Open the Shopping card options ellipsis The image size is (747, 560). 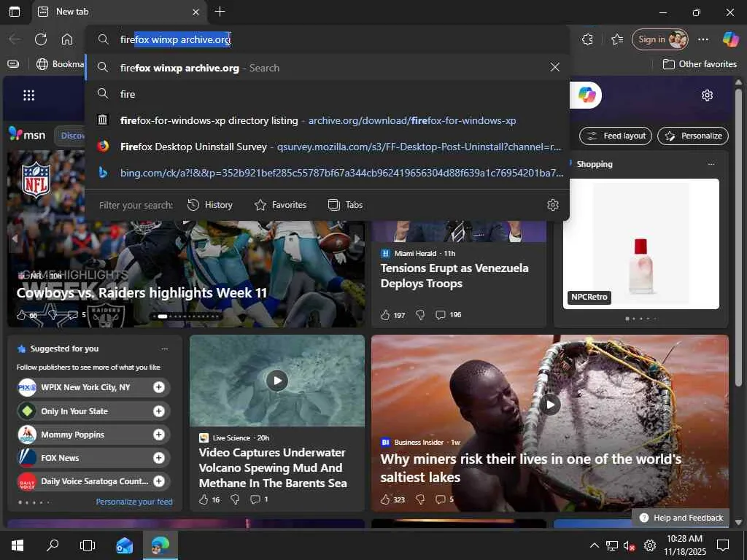click(711, 164)
